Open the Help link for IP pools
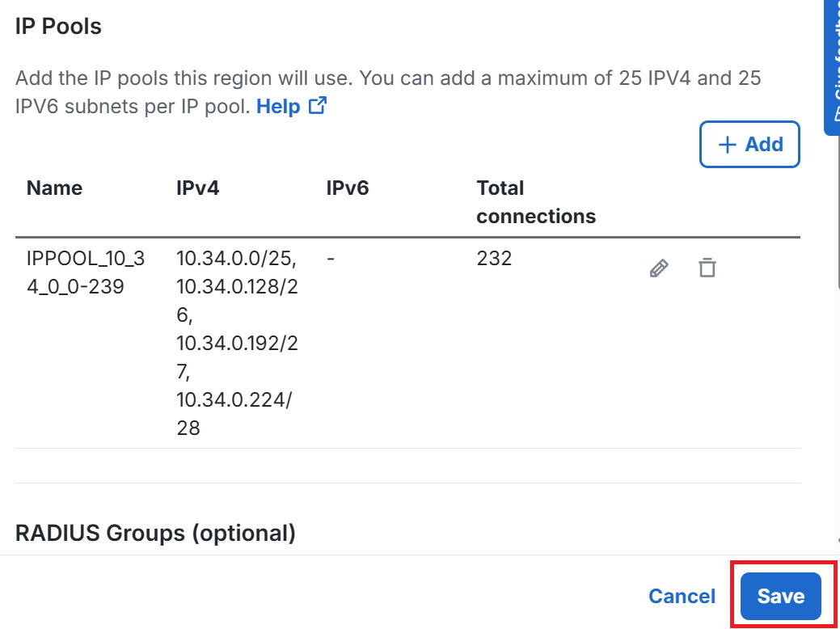Image resolution: width=840 pixels, height=629 pixels. 278,106
